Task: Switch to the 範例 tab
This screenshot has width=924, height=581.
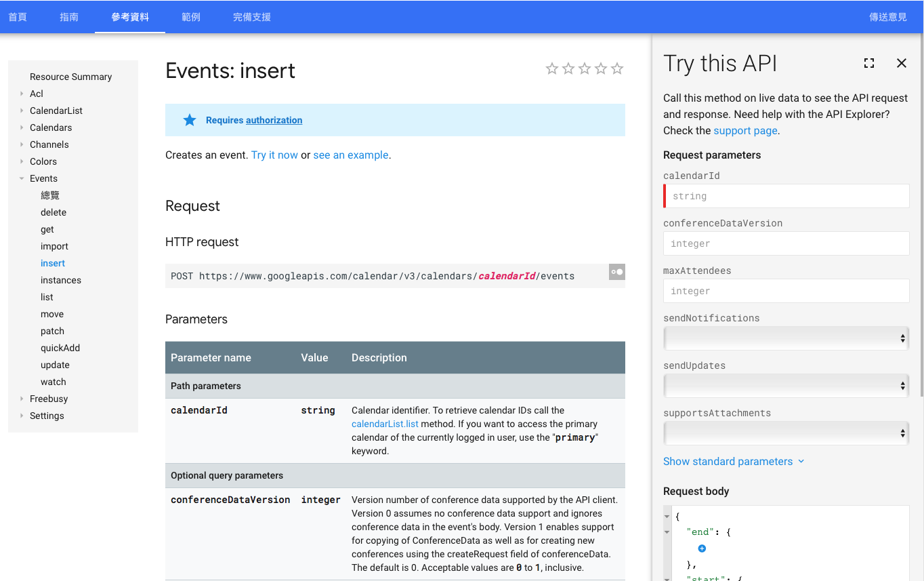Action: pyautogui.click(x=191, y=17)
